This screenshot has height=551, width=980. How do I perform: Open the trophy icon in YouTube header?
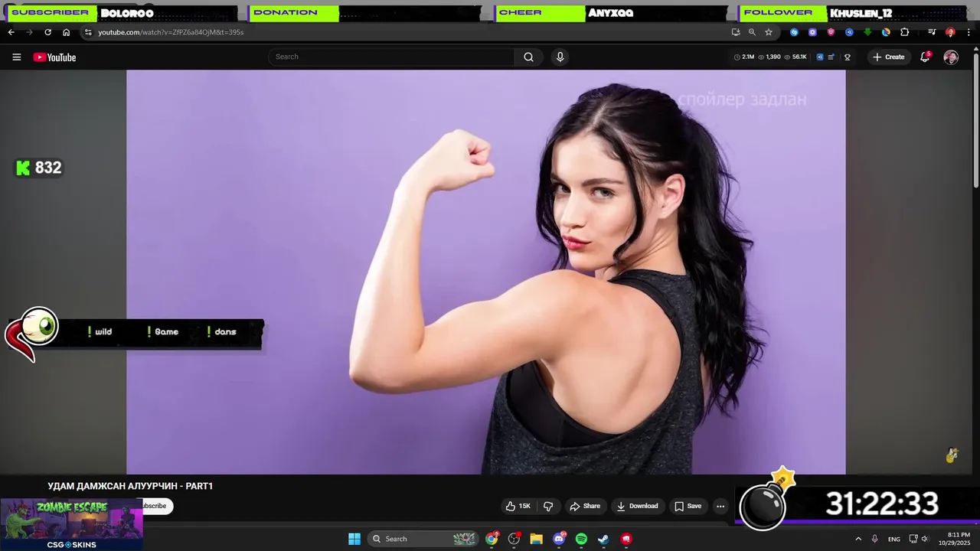[848, 57]
